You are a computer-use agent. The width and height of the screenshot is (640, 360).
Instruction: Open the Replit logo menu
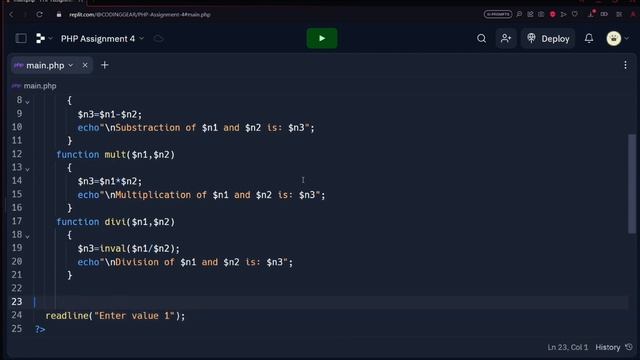coord(40,38)
